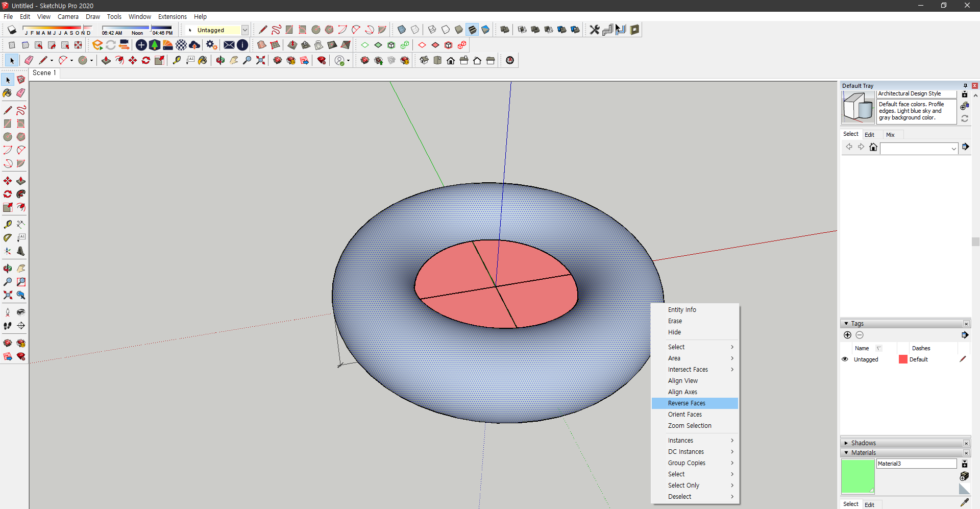Open the Untagged tag dropdown in toolbar
The image size is (980, 509).
tap(245, 30)
